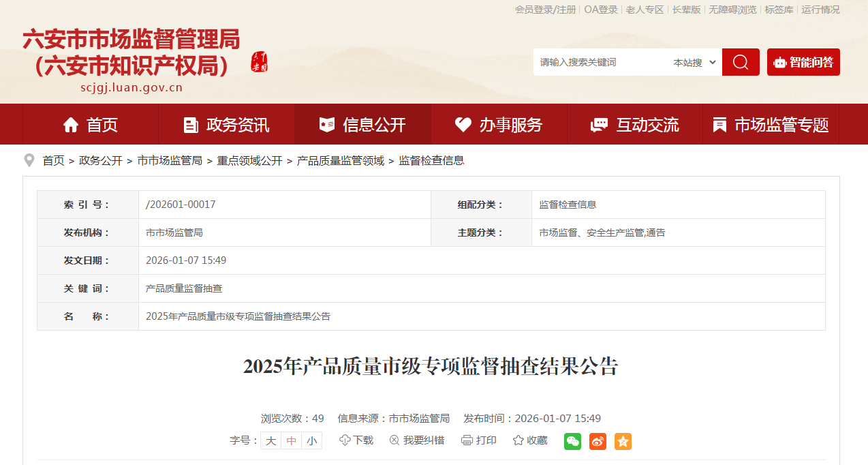
Task: Click the red search magnifier button
Action: 740,62
